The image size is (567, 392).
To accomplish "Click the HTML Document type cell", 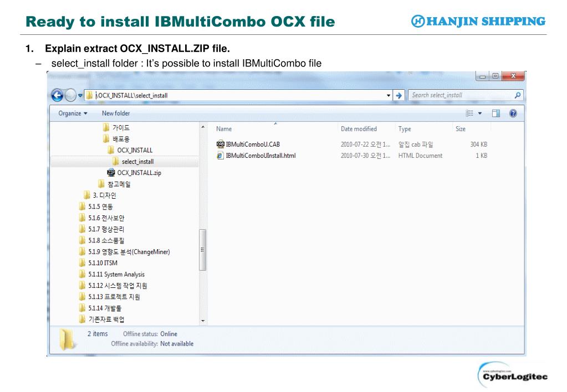I will pyautogui.click(x=420, y=156).
